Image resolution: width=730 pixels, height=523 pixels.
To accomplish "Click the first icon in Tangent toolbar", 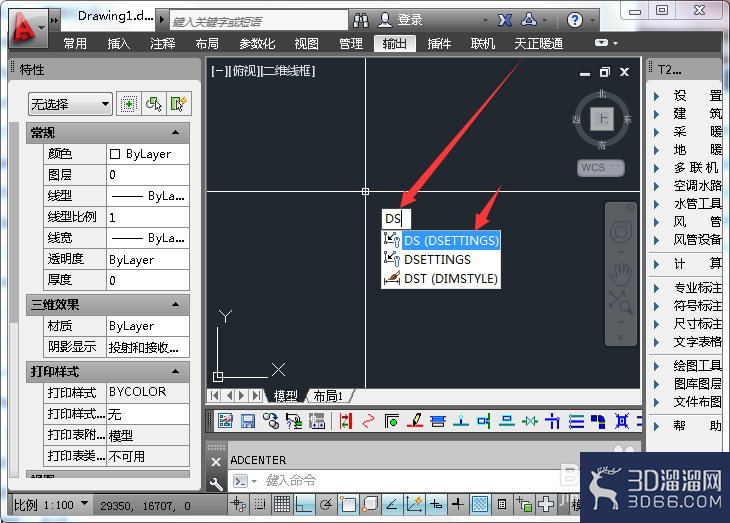I will point(225,421).
